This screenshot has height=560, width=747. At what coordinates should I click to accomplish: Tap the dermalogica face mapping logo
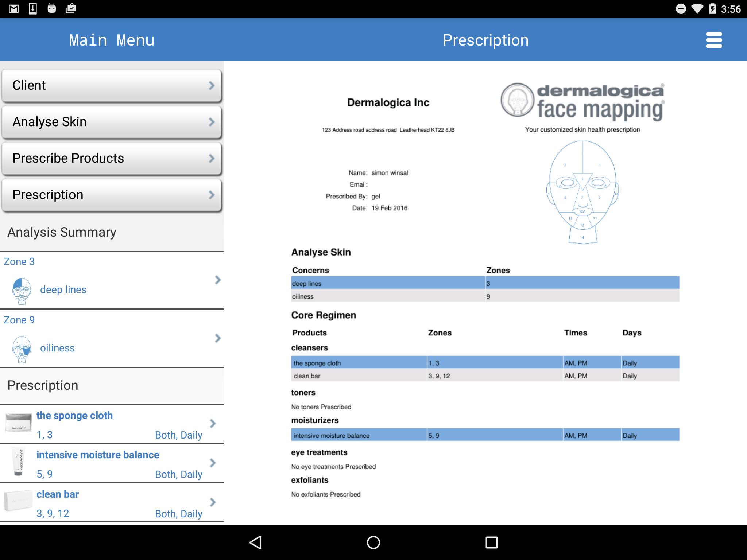pyautogui.click(x=582, y=101)
